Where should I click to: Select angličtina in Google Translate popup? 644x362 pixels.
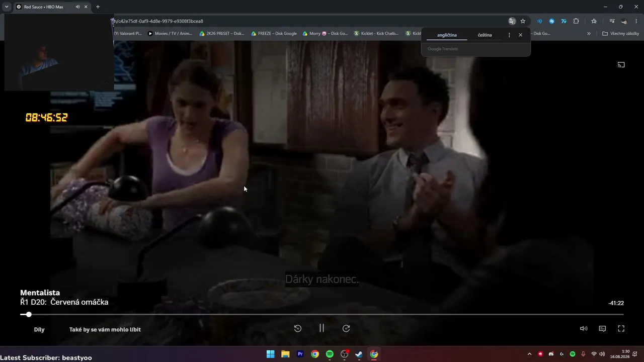447,35
